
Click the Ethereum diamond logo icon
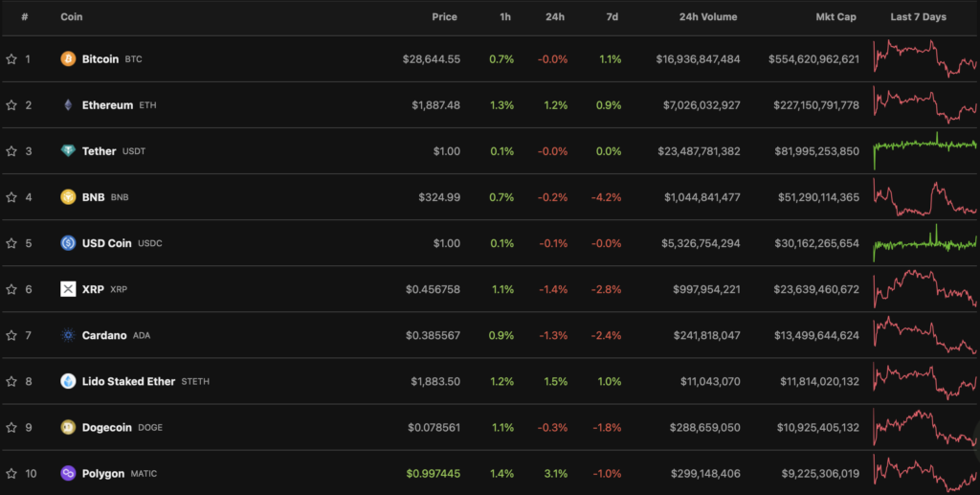coord(68,105)
